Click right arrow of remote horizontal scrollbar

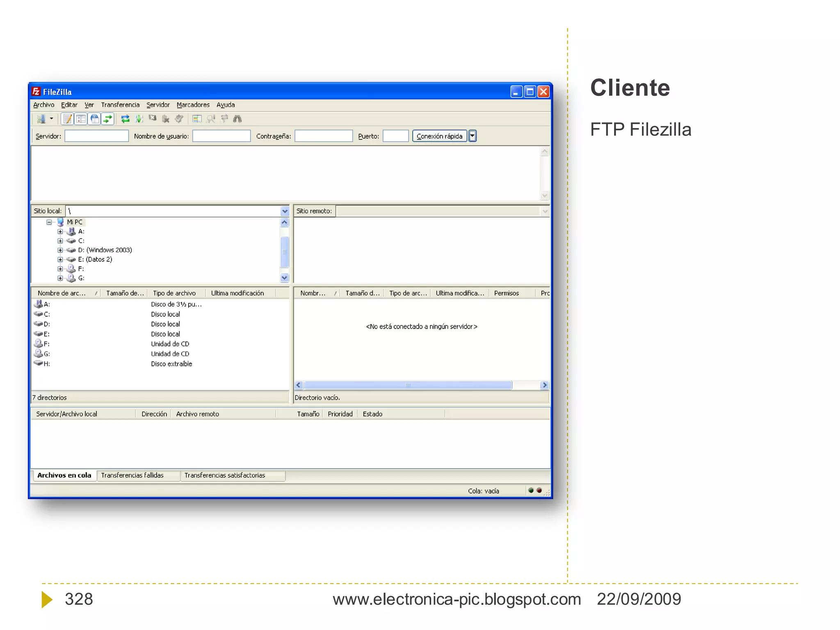[545, 385]
